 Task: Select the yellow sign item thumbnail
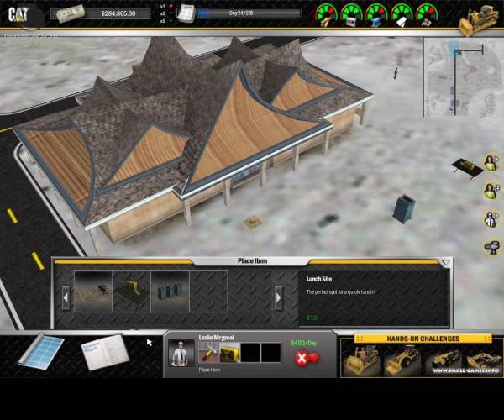tap(132, 291)
